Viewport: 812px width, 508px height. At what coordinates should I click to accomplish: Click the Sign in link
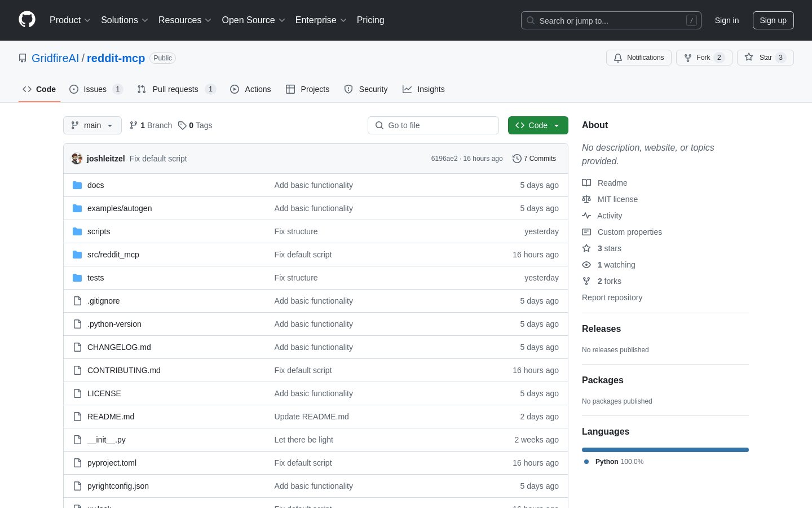(x=727, y=20)
